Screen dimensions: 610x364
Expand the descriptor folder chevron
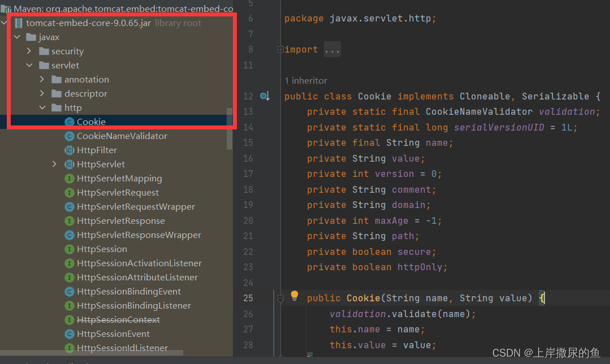tap(42, 93)
